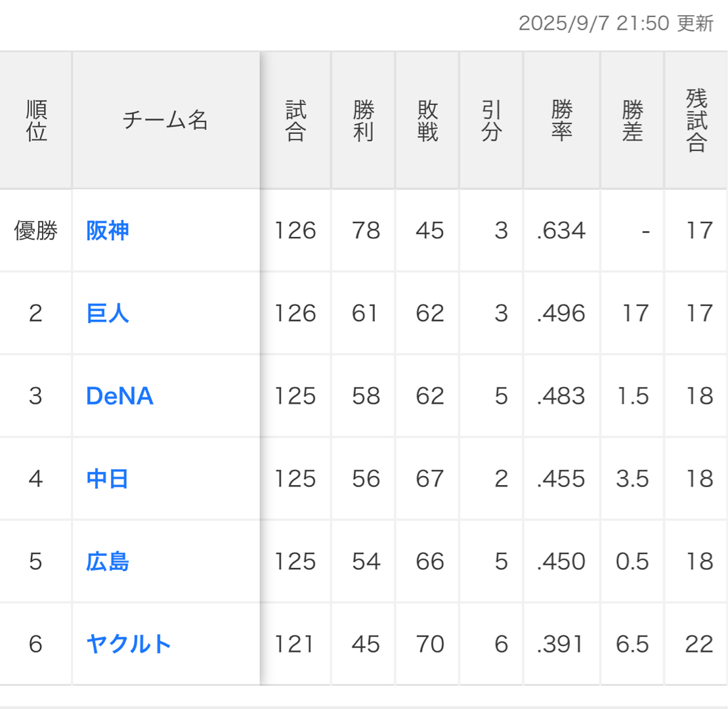Open the 広島 team page link
This screenshot has height=709, width=728.
[x=108, y=562]
